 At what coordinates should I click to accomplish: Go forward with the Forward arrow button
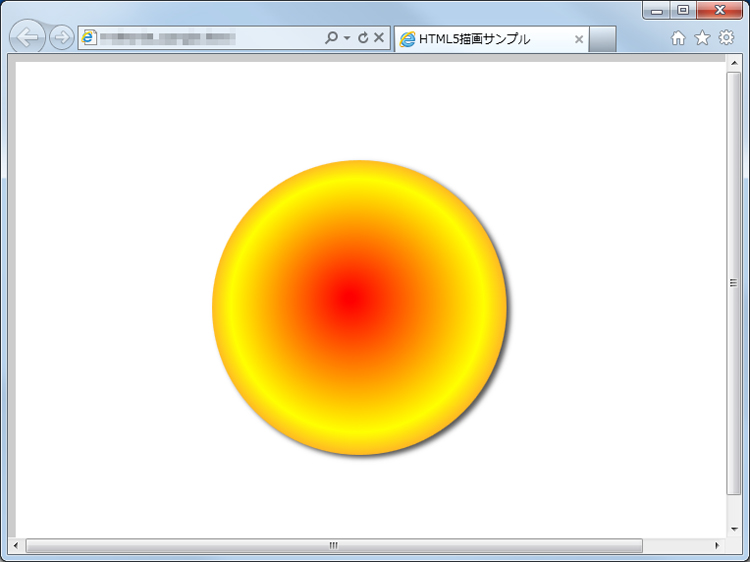[x=62, y=37]
